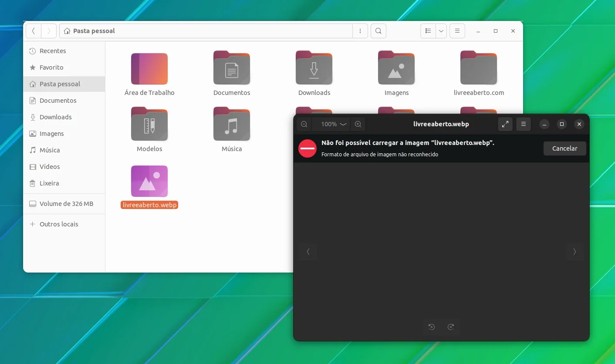Open Vídeos in the Files sidebar
615x364 pixels.
[x=64, y=167]
